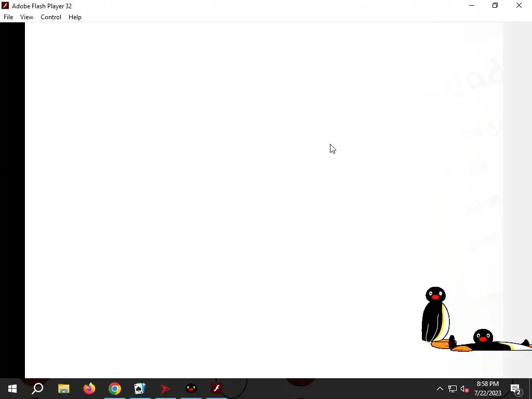Viewport: 532px width, 399px height.
Task: Switch to the penguin app in taskbar
Action: (191, 389)
